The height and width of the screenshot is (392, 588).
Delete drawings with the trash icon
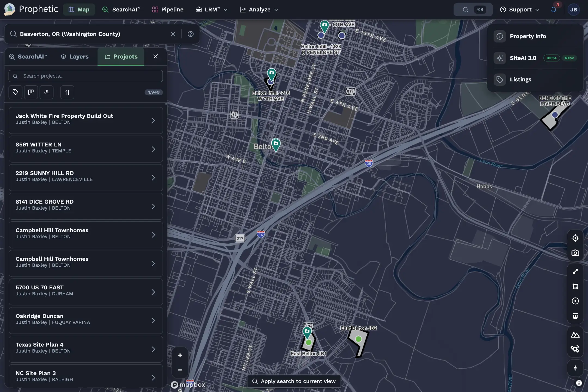click(x=575, y=316)
